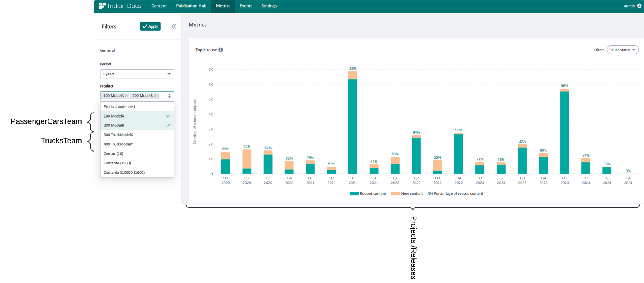
Task: Switch to the Events tab
Action: [x=246, y=6]
